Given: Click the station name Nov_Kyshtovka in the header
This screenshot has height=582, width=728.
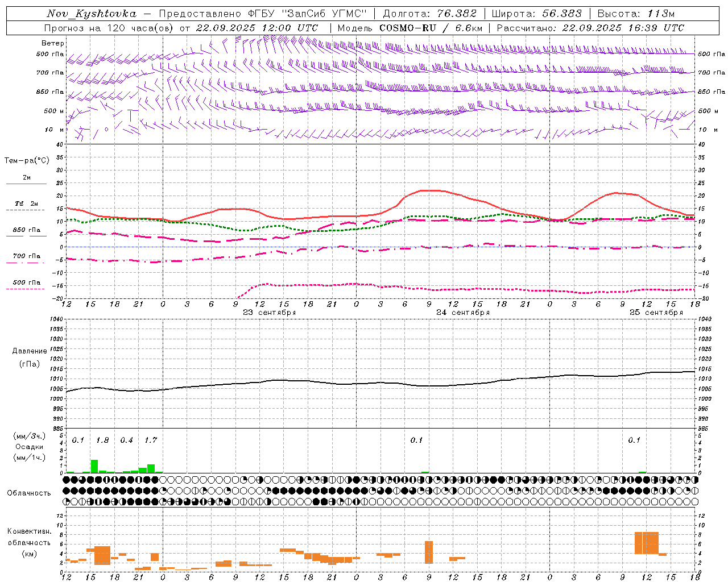Looking at the screenshot, I should point(91,14).
